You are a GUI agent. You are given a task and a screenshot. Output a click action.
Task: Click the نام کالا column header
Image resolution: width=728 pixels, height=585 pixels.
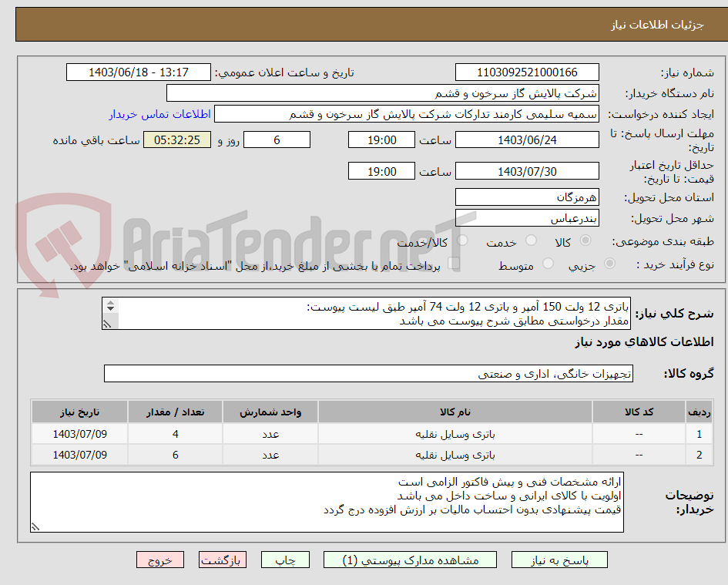tap(455, 412)
